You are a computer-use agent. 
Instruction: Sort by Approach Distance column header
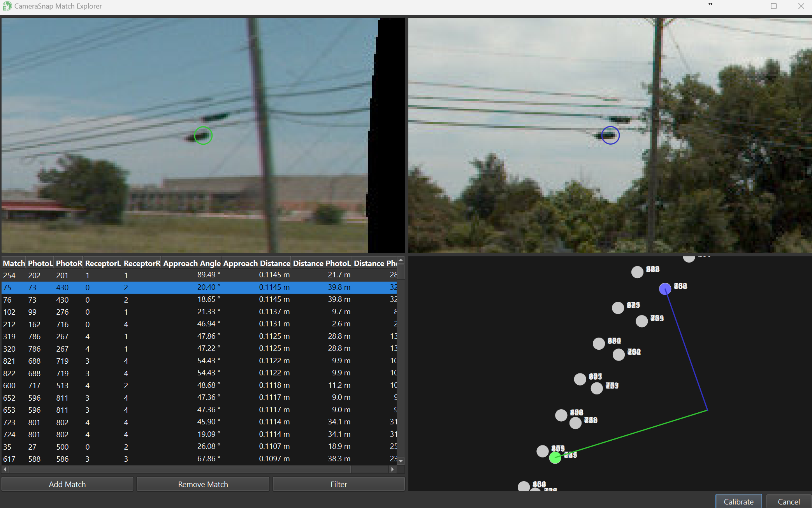pos(257,263)
